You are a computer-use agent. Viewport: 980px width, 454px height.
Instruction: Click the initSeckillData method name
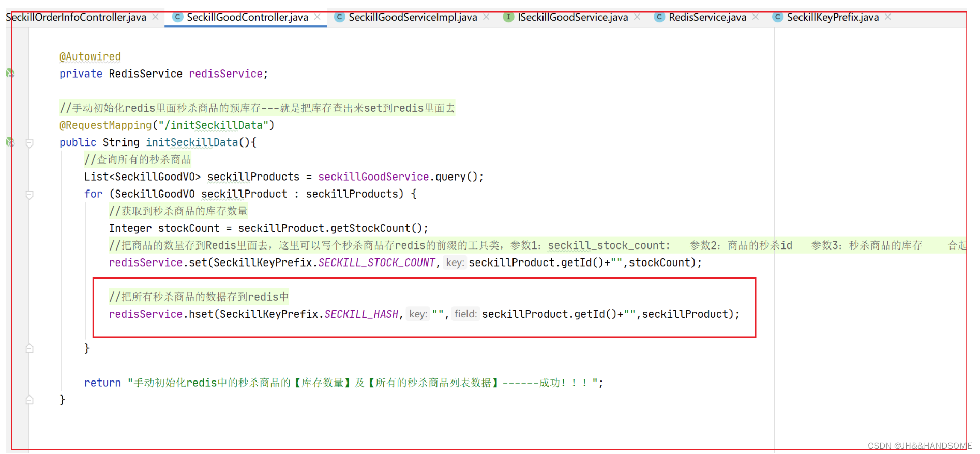click(192, 142)
